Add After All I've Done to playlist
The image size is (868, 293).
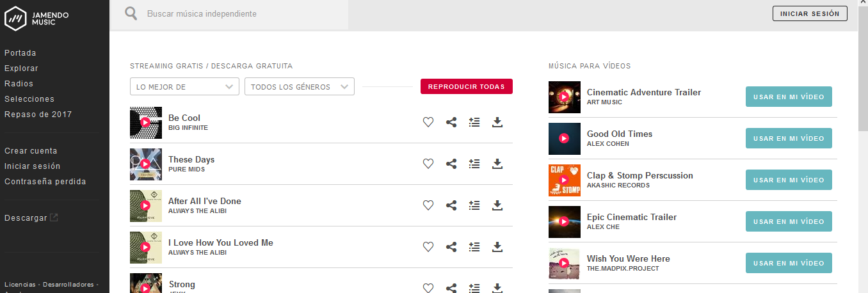tap(474, 205)
